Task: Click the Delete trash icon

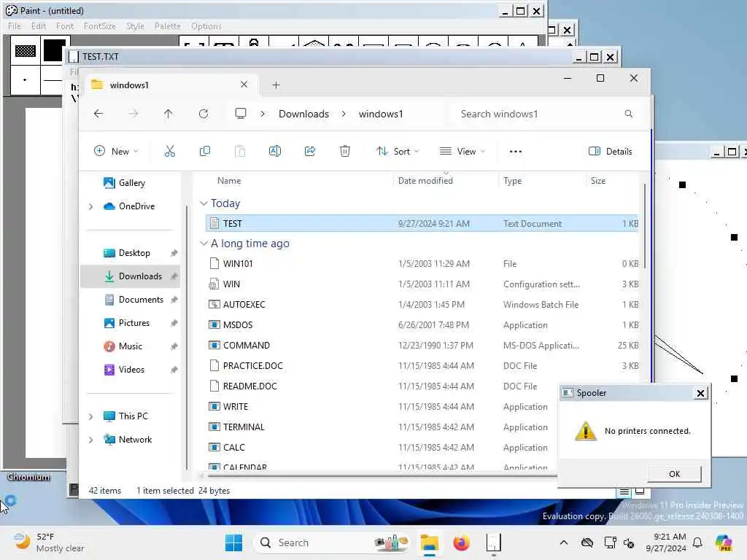Action: pyautogui.click(x=345, y=152)
